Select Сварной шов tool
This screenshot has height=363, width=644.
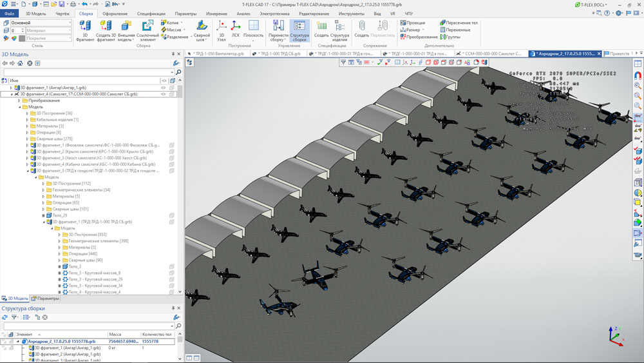[202, 30]
